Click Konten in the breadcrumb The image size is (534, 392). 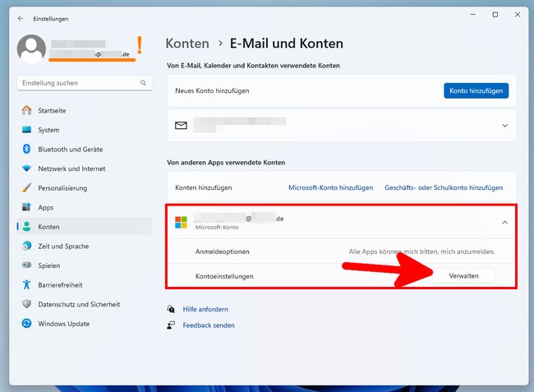click(187, 44)
